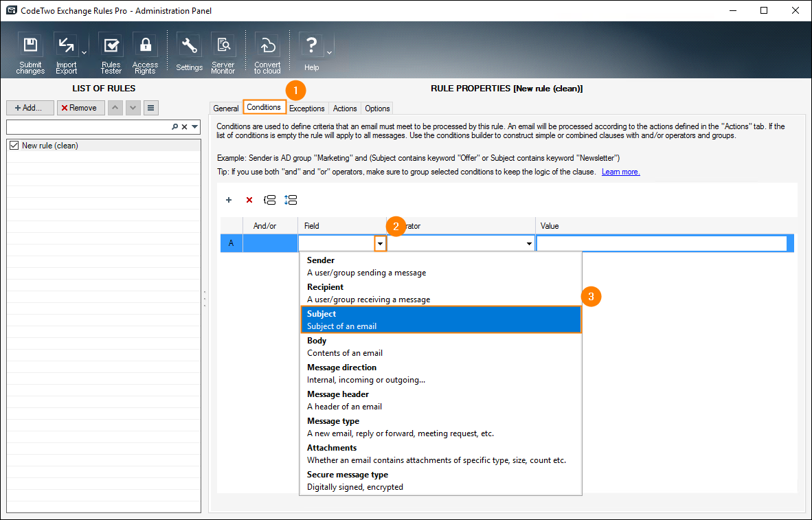Choose Sender from the field list
The width and height of the screenshot is (812, 520).
(x=441, y=267)
